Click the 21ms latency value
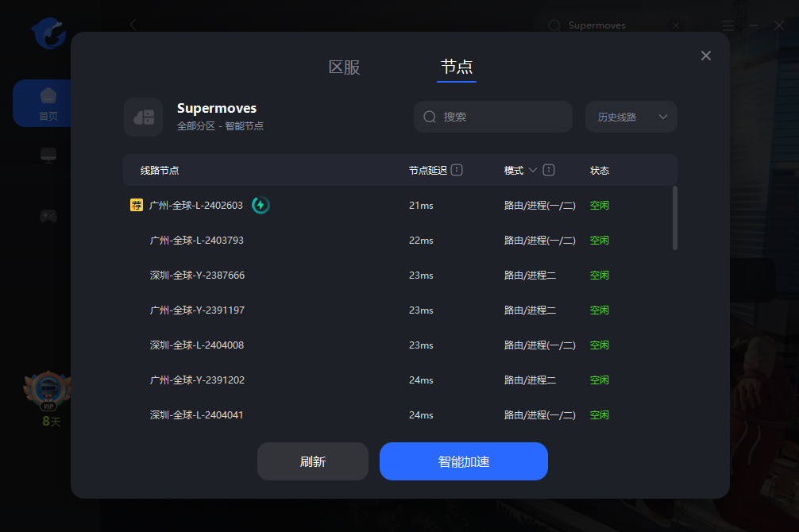Image resolution: width=799 pixels, height=532 pixels. click(421, 206)
